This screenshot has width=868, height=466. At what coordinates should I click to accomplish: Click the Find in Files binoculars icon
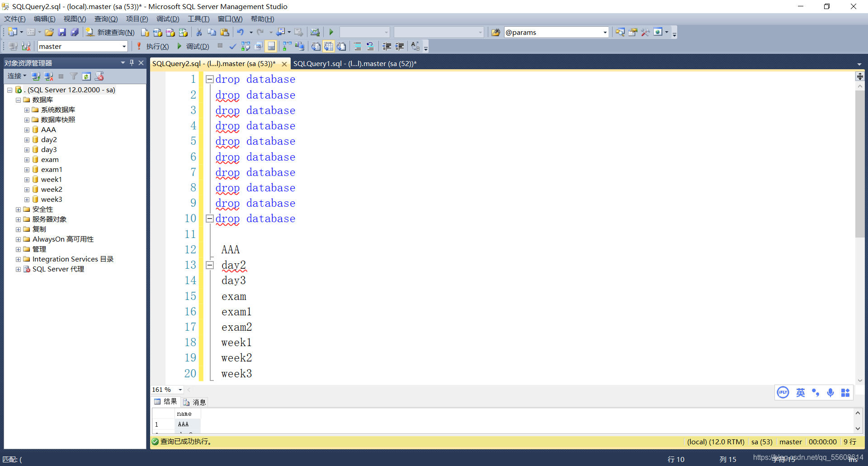pos(496,32)
